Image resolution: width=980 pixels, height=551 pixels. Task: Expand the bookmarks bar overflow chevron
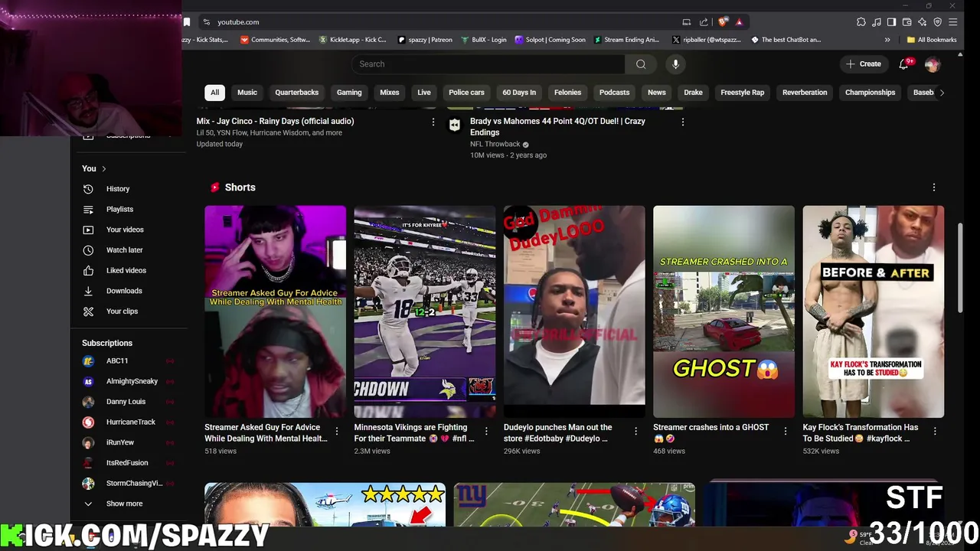[887, 40]
